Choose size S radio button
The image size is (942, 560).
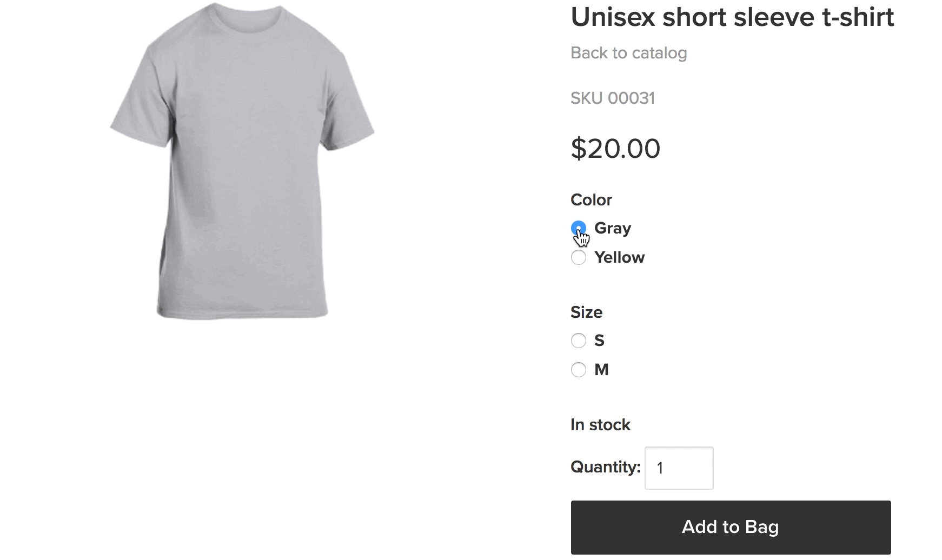click(578, 341)
